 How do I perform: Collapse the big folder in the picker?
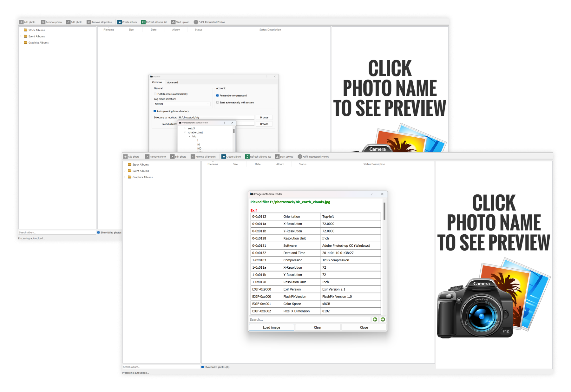189,136
